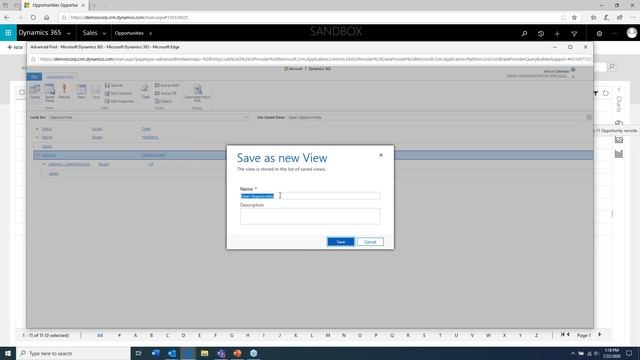The image size is (640, 360).
Task: Expand the Sales area dropdown
Action: (104, 33)
